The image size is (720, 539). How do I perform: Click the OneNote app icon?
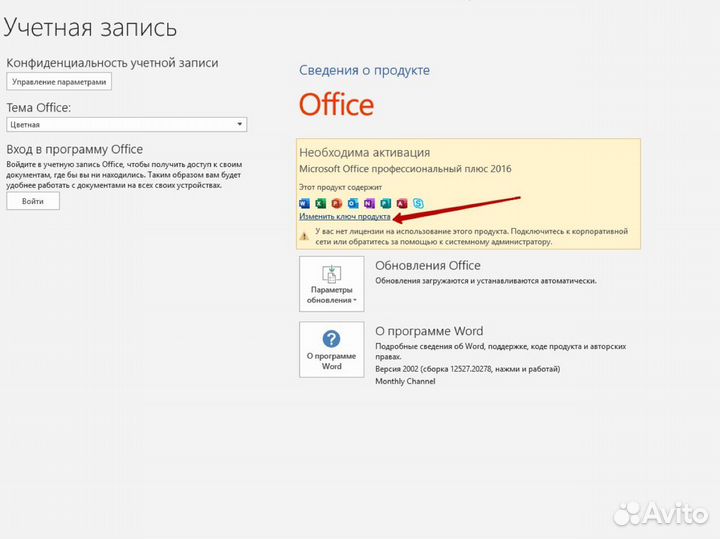click(370, 203)
